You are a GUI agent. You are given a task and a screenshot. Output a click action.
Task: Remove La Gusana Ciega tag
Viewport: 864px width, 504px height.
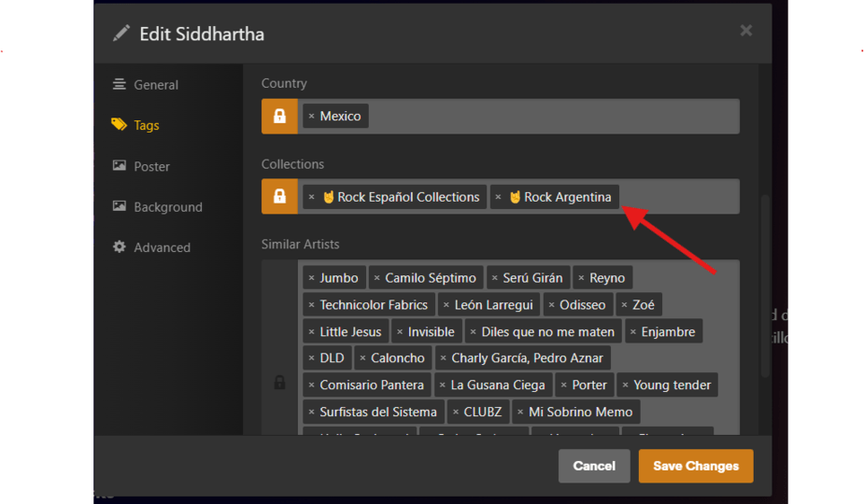[443, 385]
